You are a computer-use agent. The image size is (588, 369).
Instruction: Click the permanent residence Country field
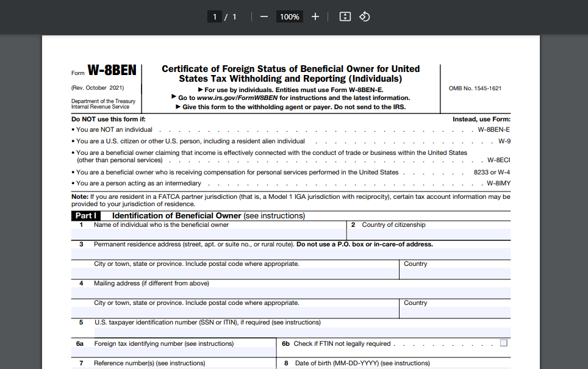(455, 273)
